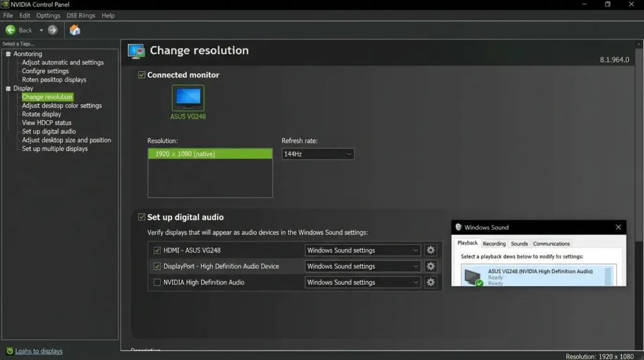This screenshot has height=360, width=644.
Task: Click the Windows Sound dialog speaker icon
Action: (x=458, y=227)
